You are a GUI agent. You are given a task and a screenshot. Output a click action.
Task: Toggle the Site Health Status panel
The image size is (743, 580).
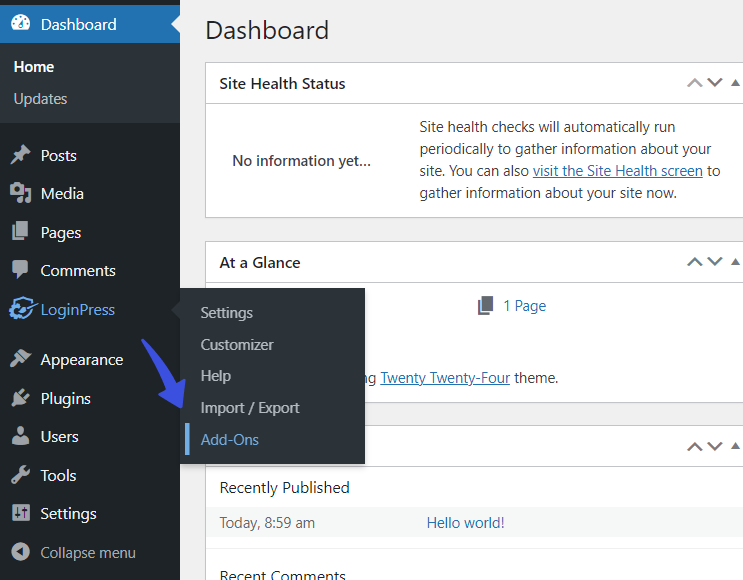click(735, 83)
